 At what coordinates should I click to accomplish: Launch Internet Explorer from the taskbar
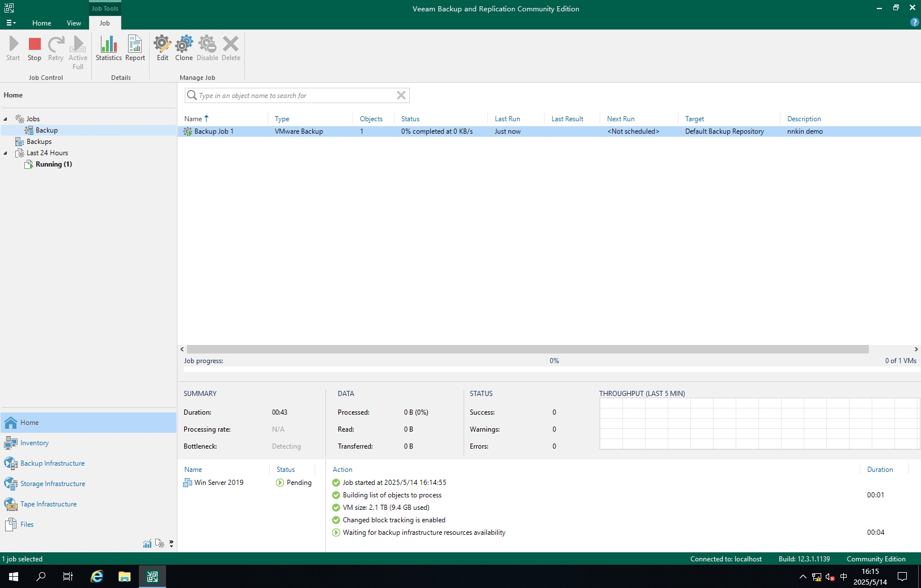pos(97,577)
